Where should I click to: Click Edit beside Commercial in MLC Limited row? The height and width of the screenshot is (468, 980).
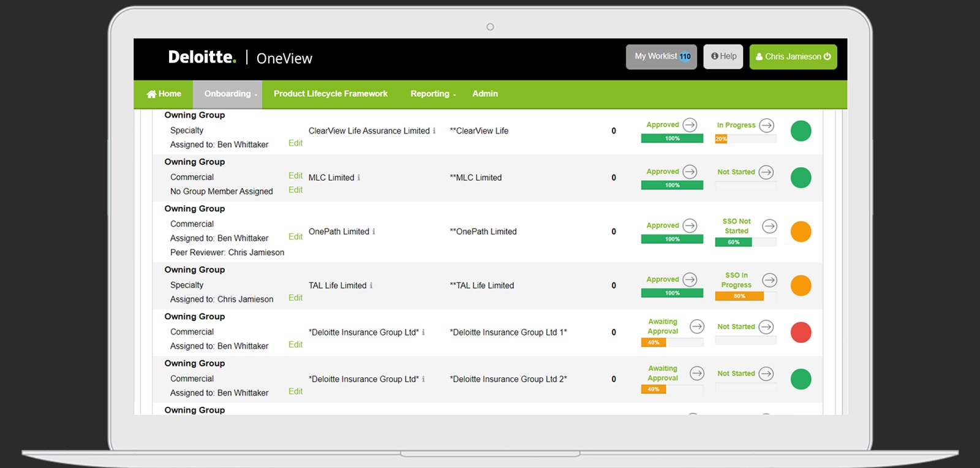295,175
